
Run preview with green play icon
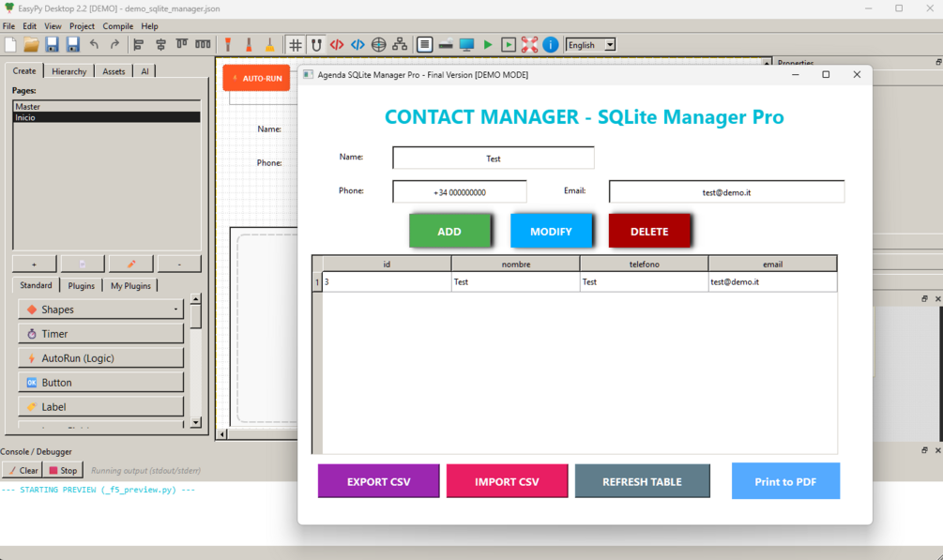488,44
